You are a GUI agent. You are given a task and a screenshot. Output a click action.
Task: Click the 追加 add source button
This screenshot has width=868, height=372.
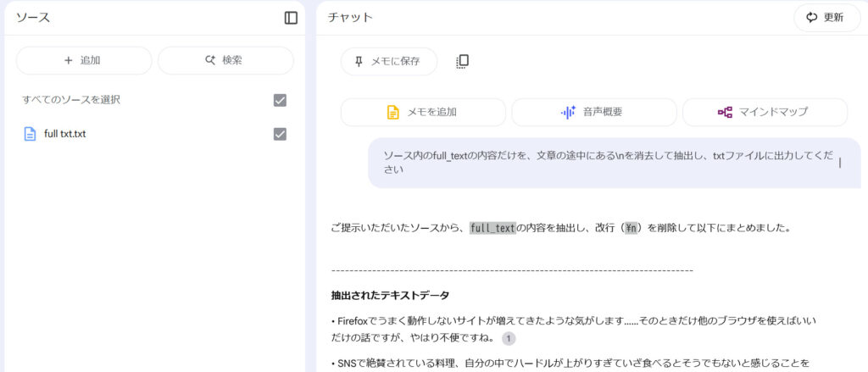tap(84, 60)
